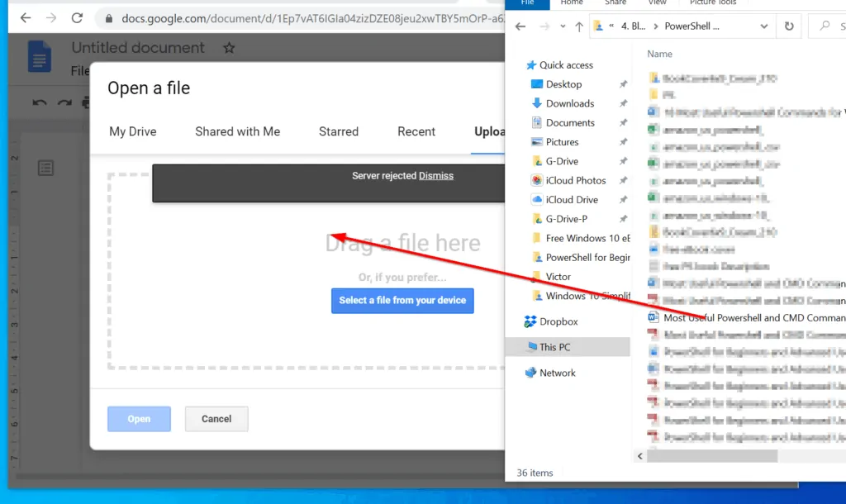Click the site security lock icon in the browser

108,17
